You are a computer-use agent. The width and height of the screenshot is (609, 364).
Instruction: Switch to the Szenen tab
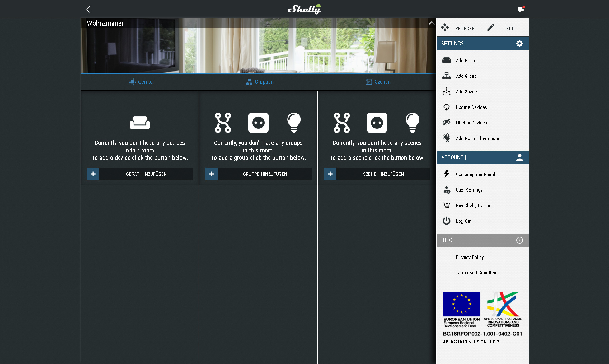coord(378,82)
